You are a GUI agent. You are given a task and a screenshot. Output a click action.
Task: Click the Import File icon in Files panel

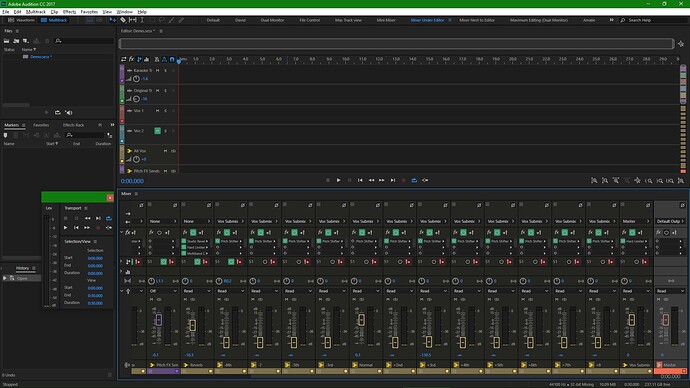(16, 41)
